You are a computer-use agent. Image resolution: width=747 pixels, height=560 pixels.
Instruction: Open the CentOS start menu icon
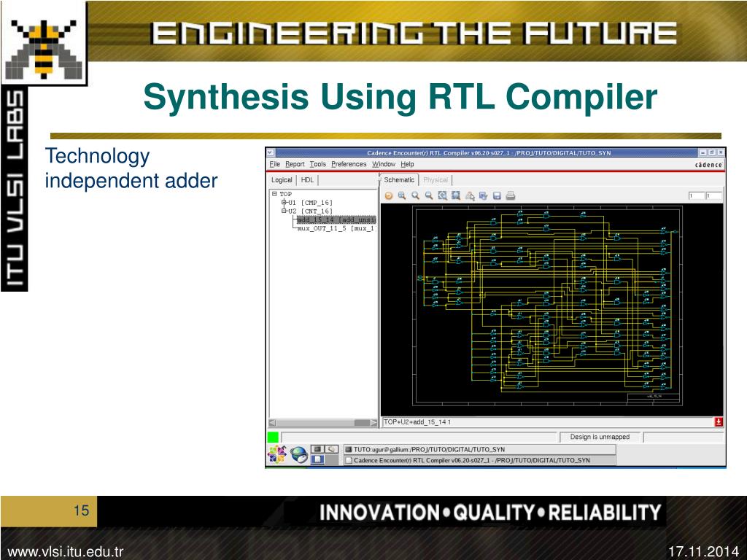tap(276, 455)
